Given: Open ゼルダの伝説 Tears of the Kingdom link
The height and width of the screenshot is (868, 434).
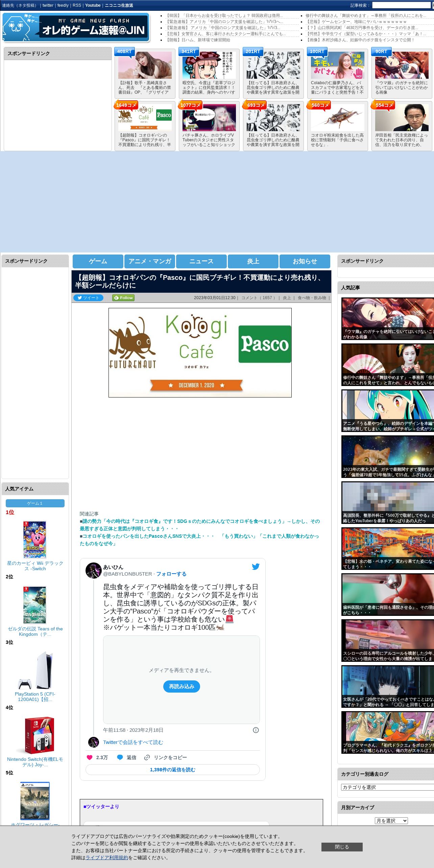Looking at the screenshot, I should pyautogui.click(x=35, y=631).
